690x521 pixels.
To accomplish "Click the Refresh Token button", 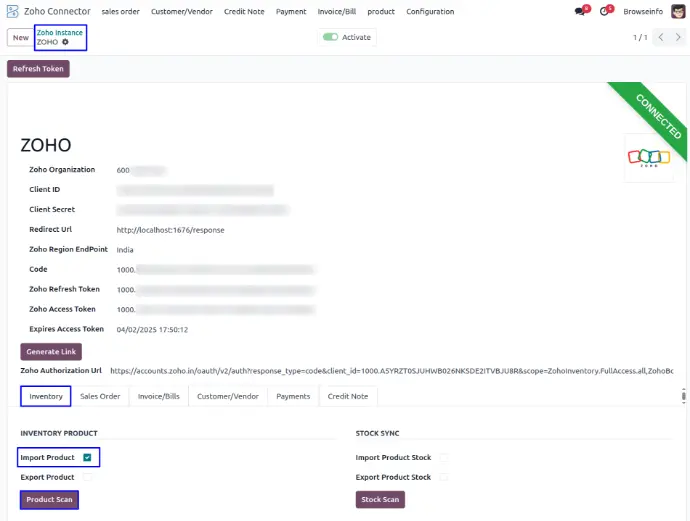I will point(38,69).
